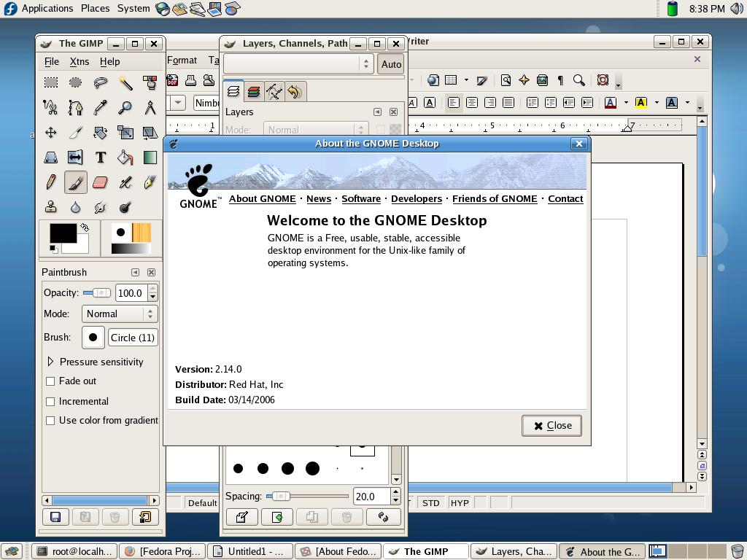Activate the Paths tool in GIMP
This screenshot has height=560, width=747.
pyautogui.click(x=75, y=107)
